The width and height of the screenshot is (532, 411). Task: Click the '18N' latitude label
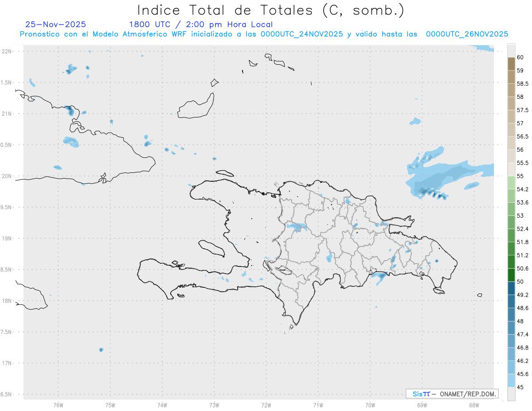tap(7, 301)
